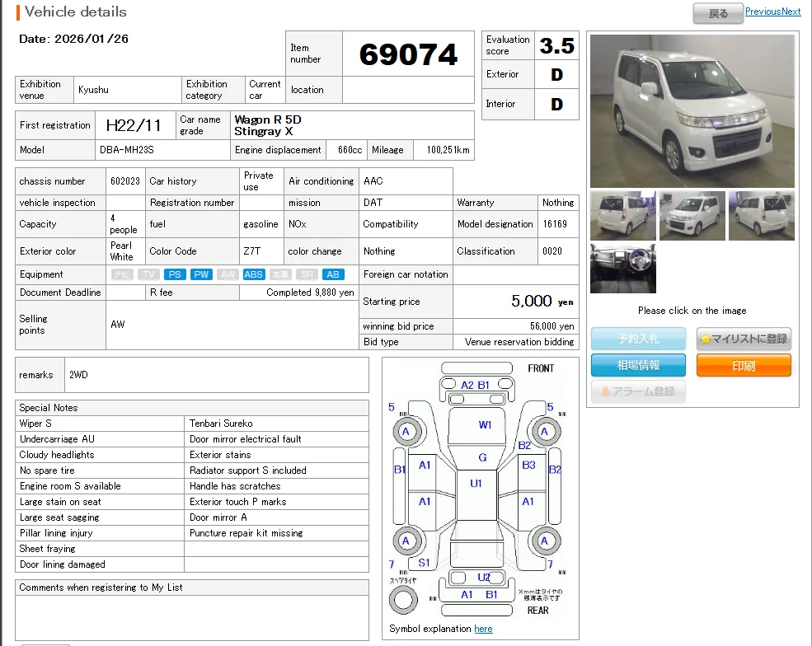
Task: Click the Vehicle details page heading
Action: (76, 12)
